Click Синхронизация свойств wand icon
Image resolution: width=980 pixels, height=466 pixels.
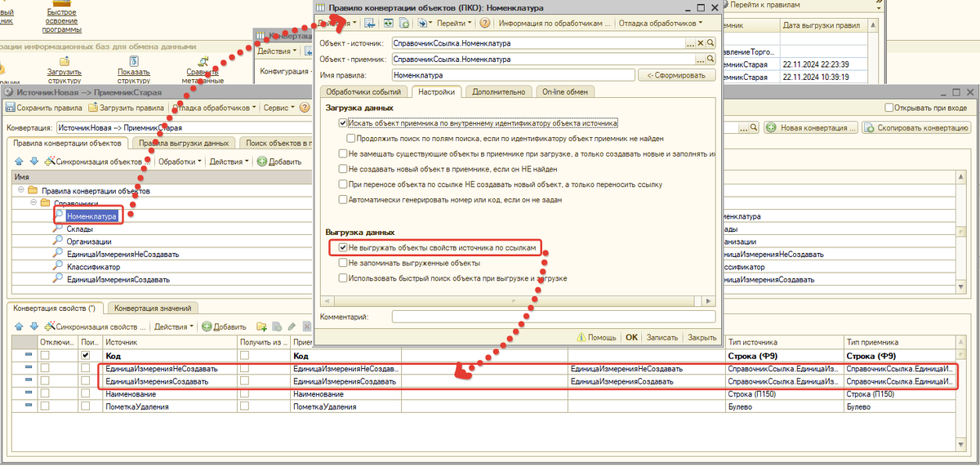(50, 326)
